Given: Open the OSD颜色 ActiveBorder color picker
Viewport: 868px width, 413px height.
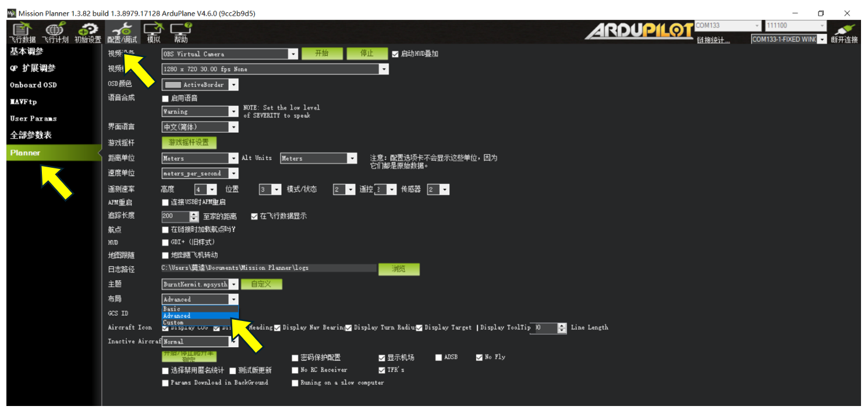Looking at the screenshot, I should point(200,85).
